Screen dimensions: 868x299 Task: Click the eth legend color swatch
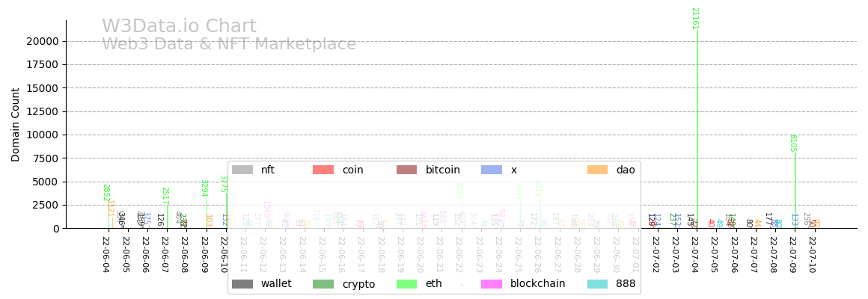click(x=407, y=284)
